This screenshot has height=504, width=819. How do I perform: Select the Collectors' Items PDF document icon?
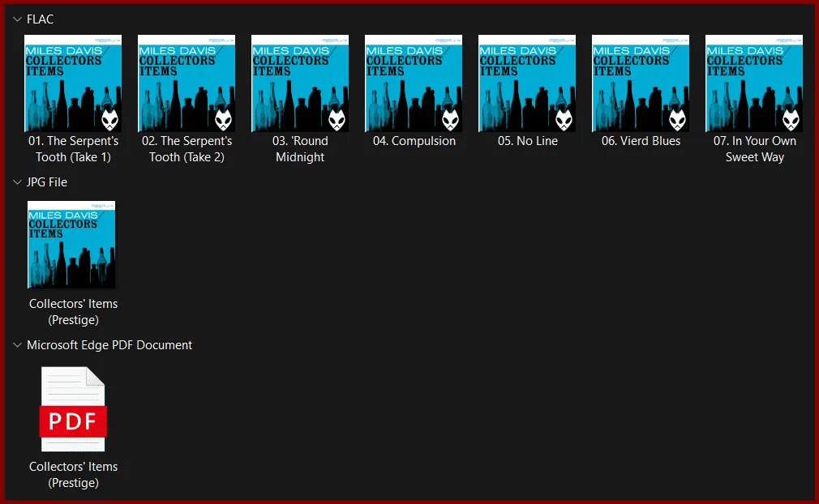point(73,409)
